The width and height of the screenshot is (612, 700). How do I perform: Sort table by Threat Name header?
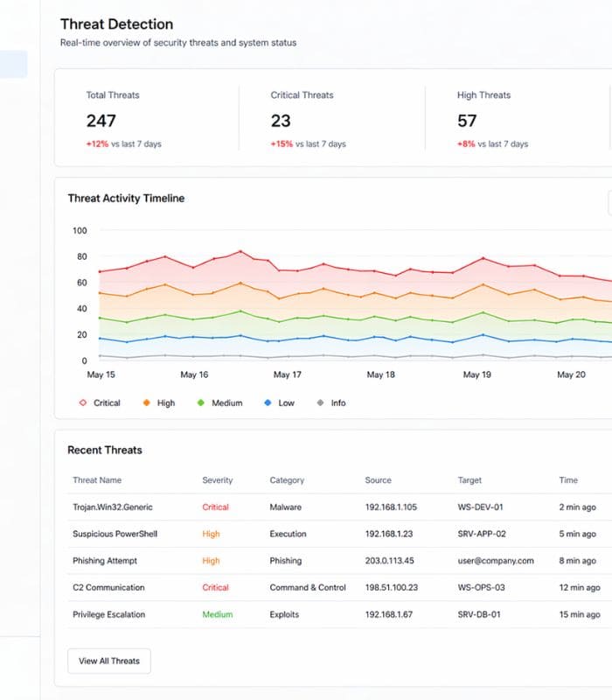[x=97, y=480]
